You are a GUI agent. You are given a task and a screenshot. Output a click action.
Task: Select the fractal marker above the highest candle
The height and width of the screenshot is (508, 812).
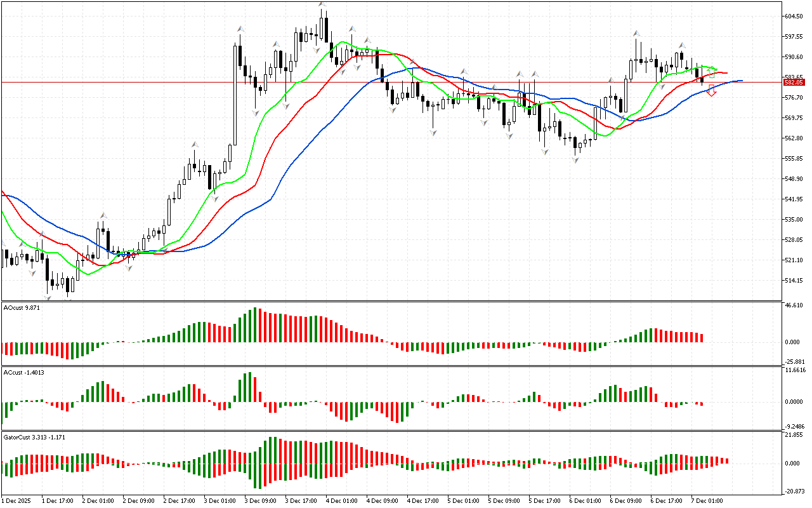point(322,5)
